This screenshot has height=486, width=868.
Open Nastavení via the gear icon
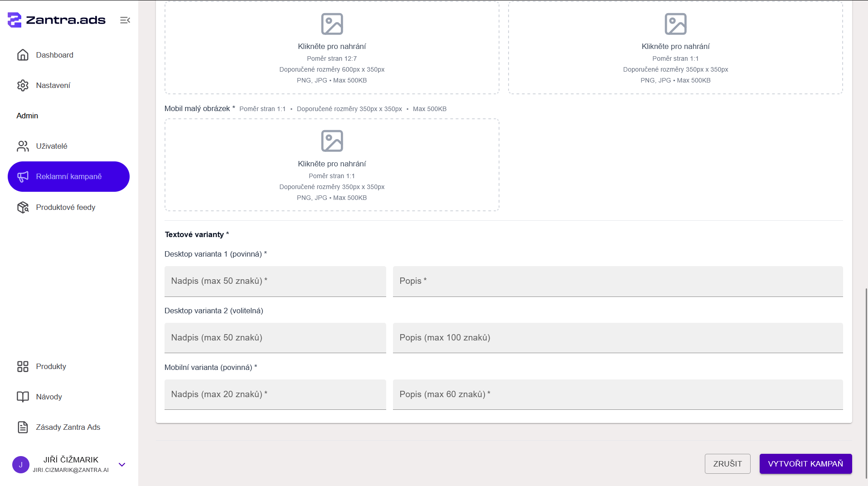point(23,85)
